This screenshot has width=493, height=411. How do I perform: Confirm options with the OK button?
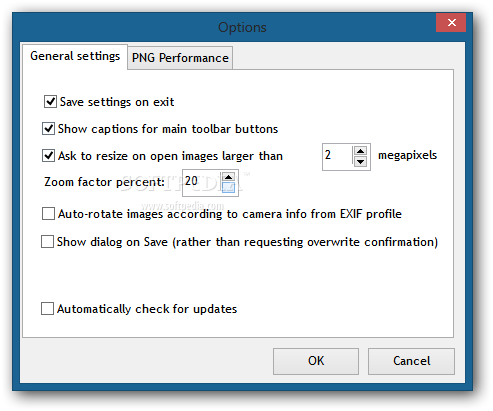pos(316,361)
